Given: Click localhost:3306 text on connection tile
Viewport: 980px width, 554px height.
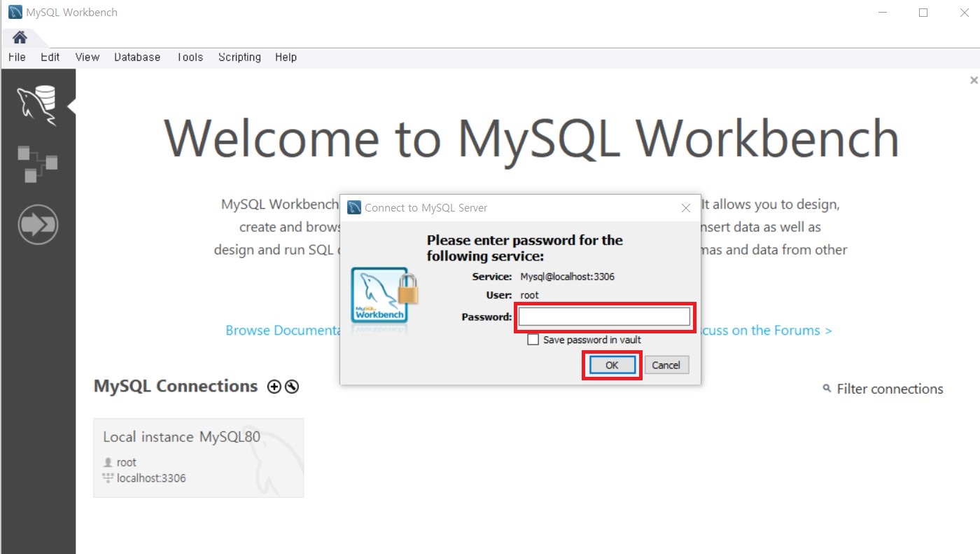Looking at the screenshot, I should [x=151, y=478].
